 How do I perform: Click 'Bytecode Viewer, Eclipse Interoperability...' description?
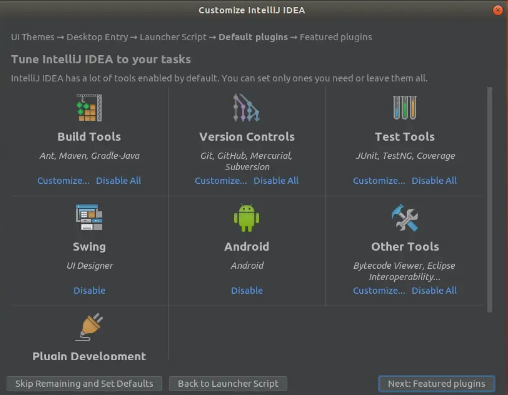point(404,271)
